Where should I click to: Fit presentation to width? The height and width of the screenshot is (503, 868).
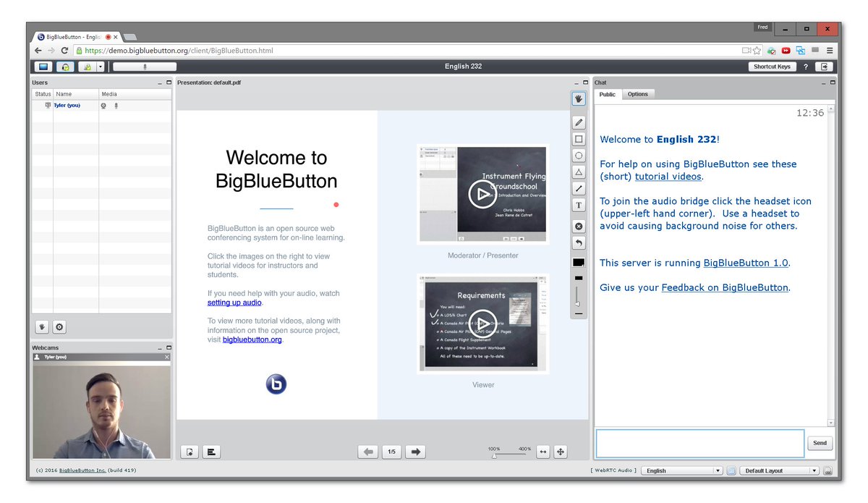pyautogui.click(x=542, y=452)
